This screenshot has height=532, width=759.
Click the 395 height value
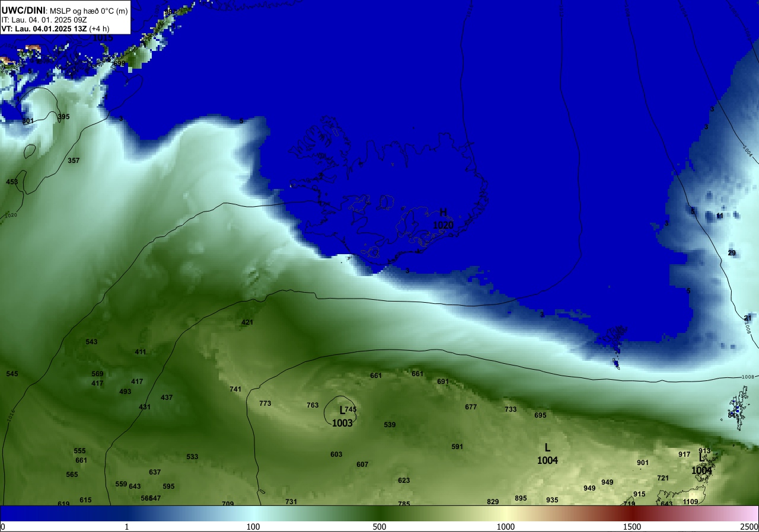pos(63,117)
